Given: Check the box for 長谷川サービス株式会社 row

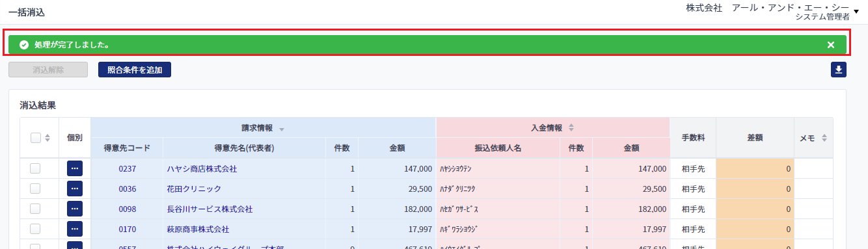Looking at the screenshot, I should [x=35, y=209].
